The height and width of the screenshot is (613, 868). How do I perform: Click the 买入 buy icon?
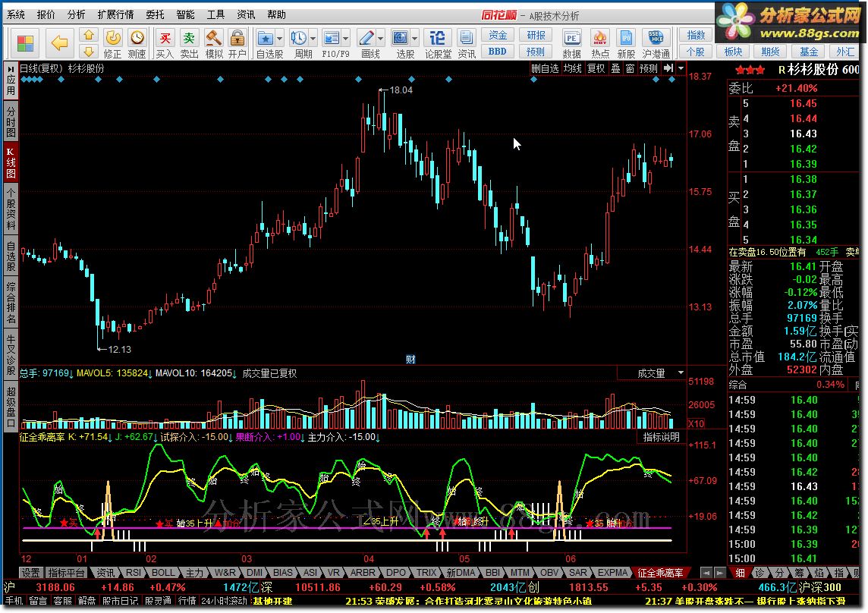[x=165, y=38]
